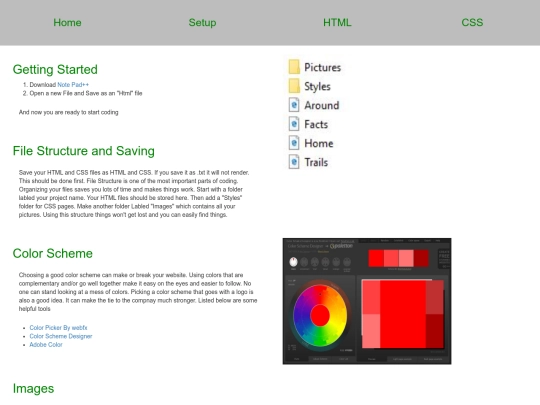
Task: Click the color wheel in the screenshot
Action: coord(320,315)
